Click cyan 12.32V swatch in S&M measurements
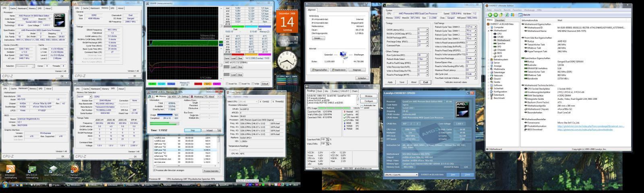Screen dimensions: 644x193 tap(161, 84)
